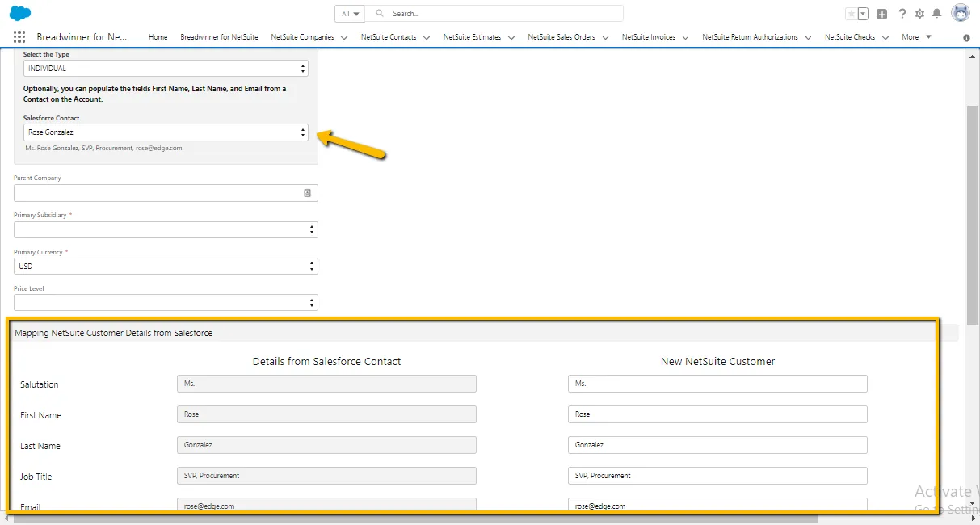Screen dimensions: 980x525
Task: Open the NetSuite Return Authorizations tab
Action: pos(750,37)
